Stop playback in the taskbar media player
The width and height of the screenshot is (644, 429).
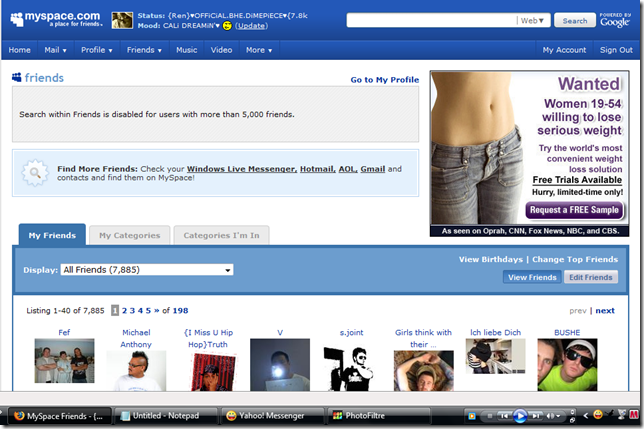click(490, 416)
